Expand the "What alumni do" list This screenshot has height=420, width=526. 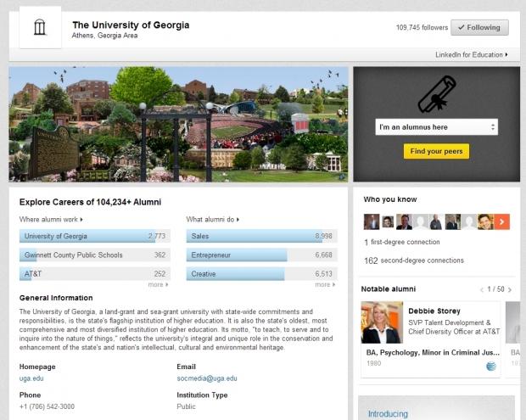pyautogui.click(x=213, y=220)
